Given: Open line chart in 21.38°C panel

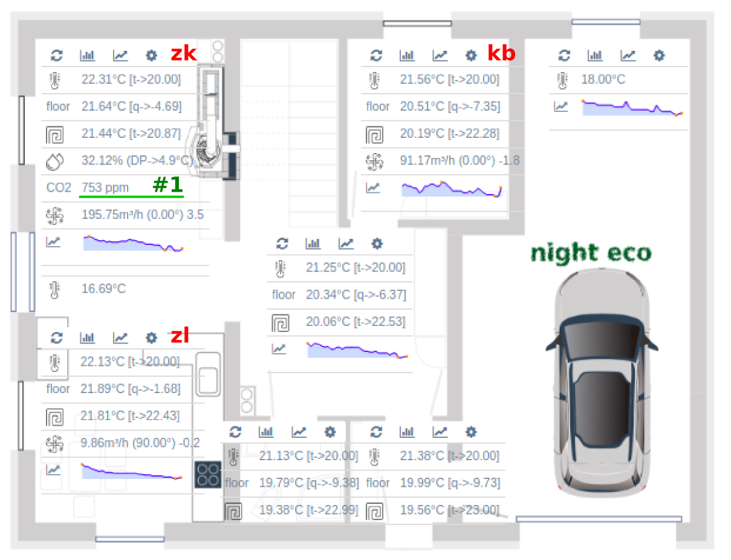Looking at the screenshot, I should coord(440,432).
